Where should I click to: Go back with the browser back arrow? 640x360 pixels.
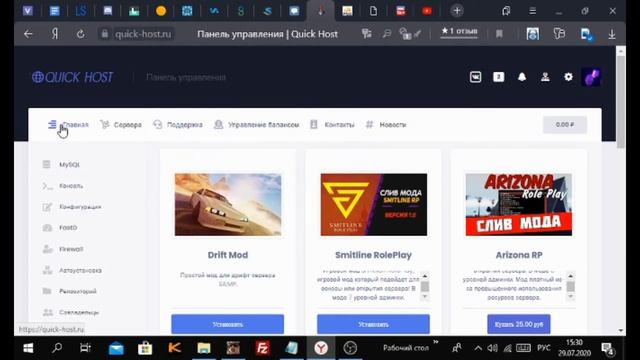pyautogui.click(x=28, y=34)
